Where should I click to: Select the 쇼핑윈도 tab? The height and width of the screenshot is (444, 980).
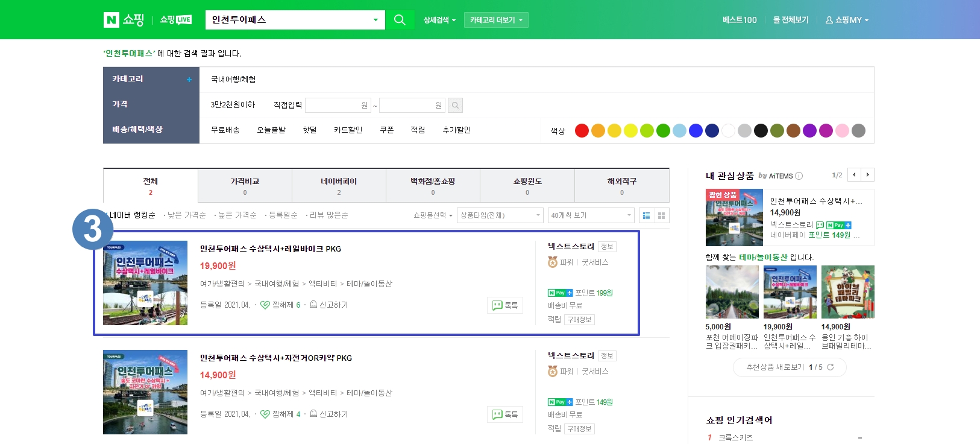[x=527, y=186]
